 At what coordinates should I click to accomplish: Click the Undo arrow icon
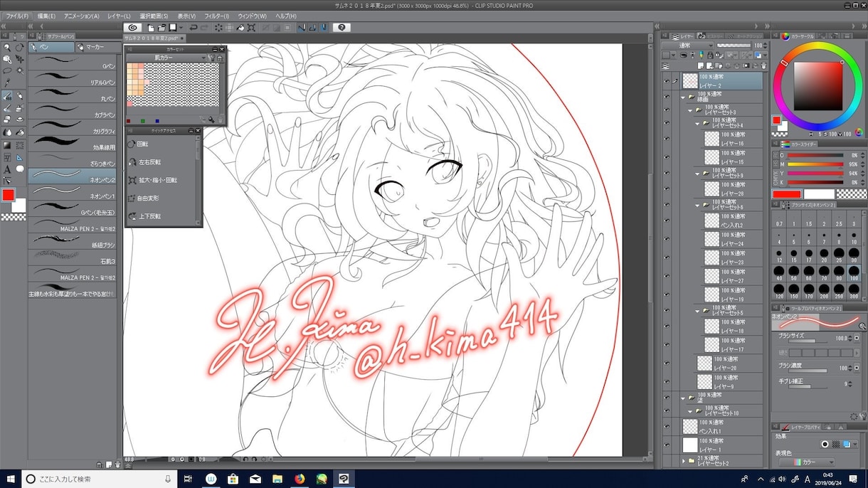coord(194,28)
